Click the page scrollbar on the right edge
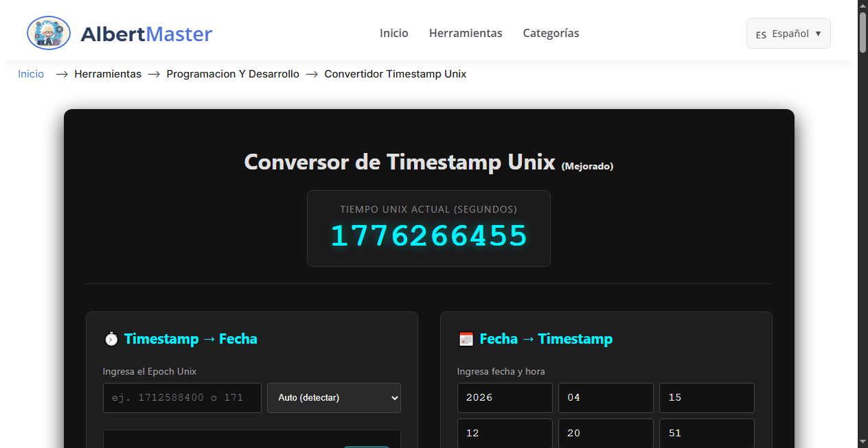The image size is (868, 448). point(863,31)
